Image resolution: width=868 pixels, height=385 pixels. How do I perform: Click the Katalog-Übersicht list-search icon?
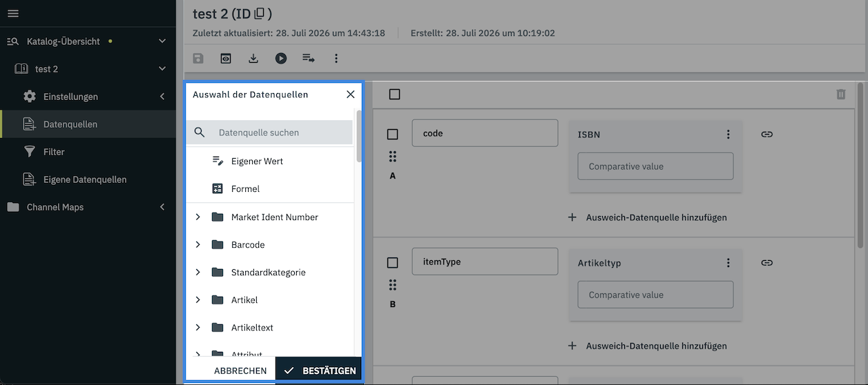(13, 41)
